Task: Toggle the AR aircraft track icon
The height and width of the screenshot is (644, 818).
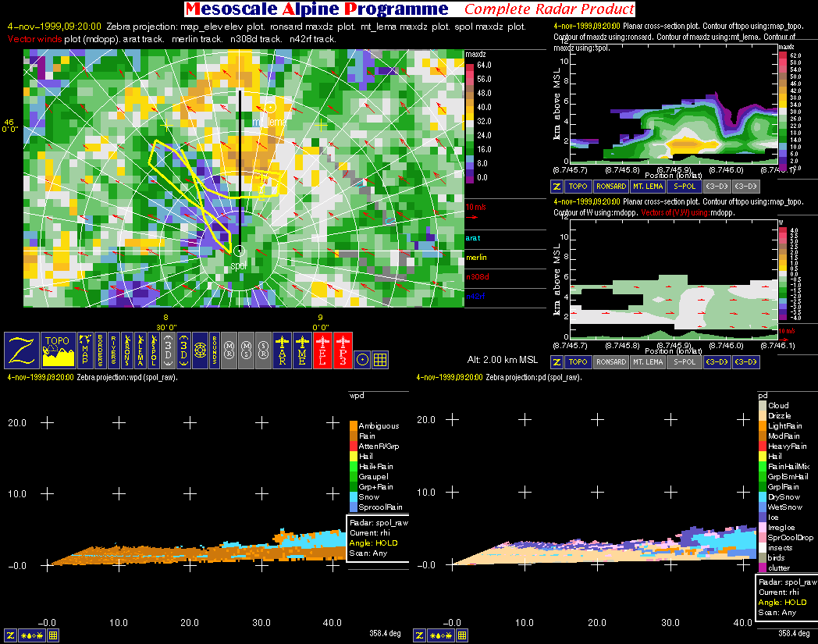Action: [283, 350]
